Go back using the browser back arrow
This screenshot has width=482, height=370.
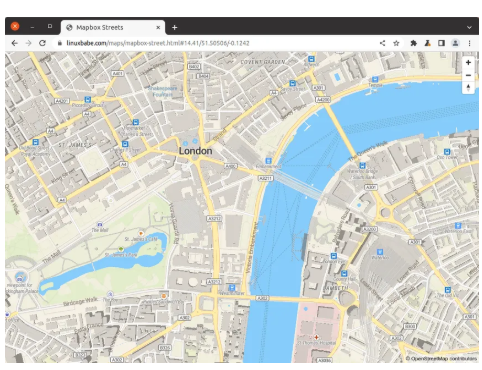[x=14, y=43]
